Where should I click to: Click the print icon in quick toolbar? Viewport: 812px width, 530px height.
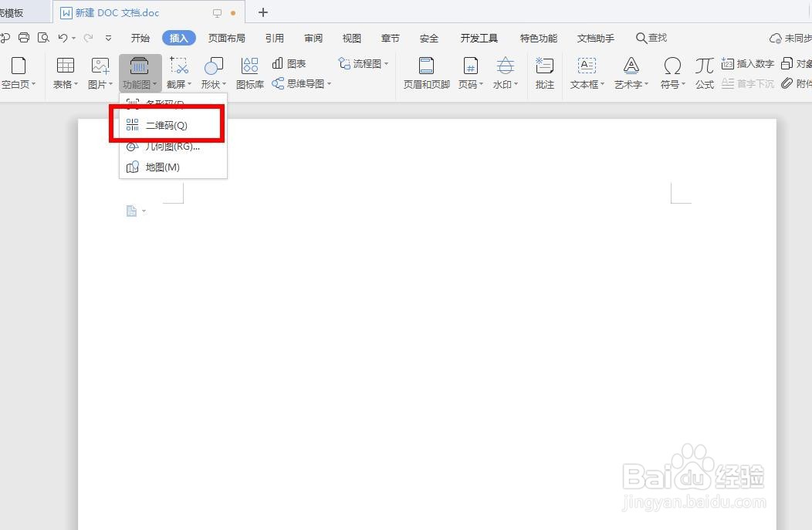coord(24,37)
